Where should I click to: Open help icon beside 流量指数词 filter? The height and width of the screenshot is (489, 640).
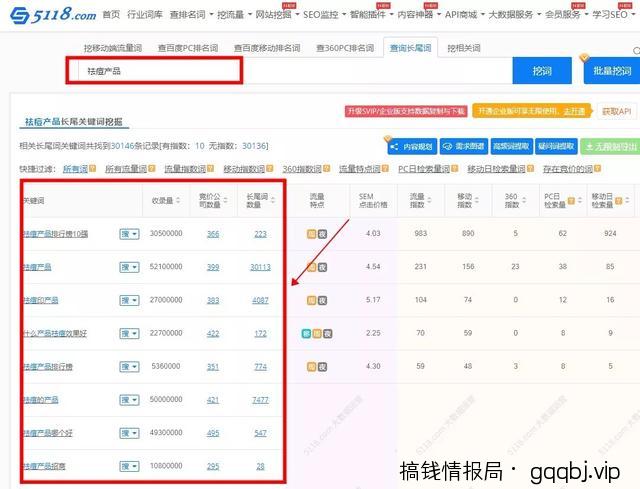tap(211, 168)
